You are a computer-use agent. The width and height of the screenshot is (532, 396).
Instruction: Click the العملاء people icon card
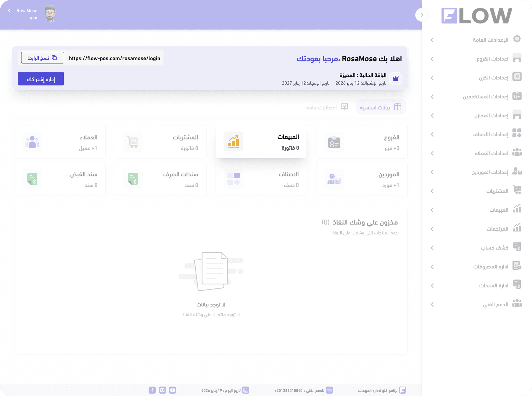[x=32, y=142]
